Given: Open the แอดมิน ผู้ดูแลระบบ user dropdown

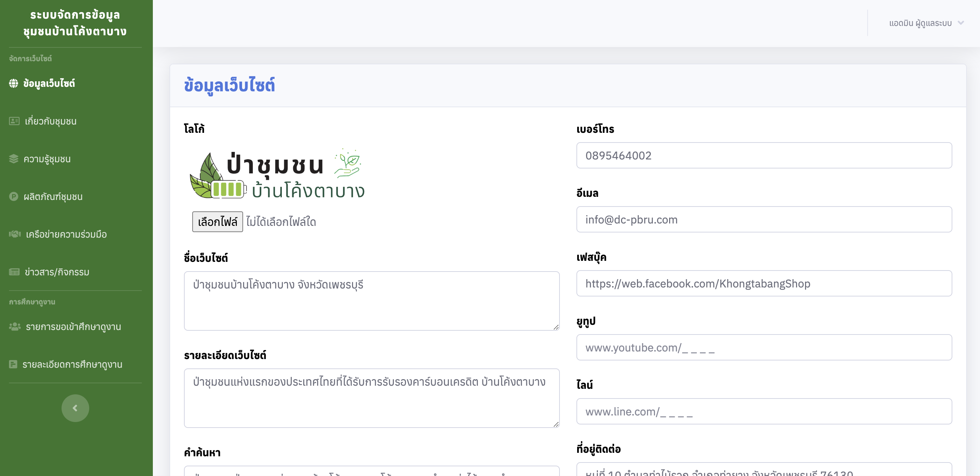Looking at the screenshot, I should [x=920, y=23].
